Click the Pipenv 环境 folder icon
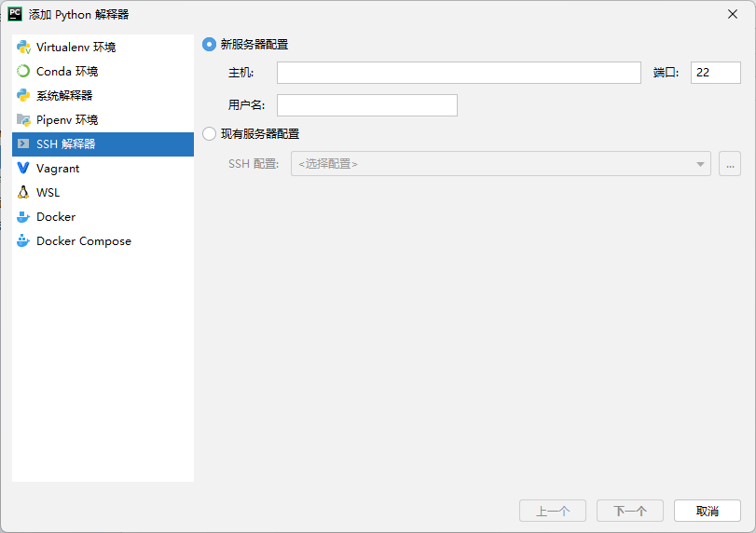This screenshot has height=533, width=756. point(23,120)
